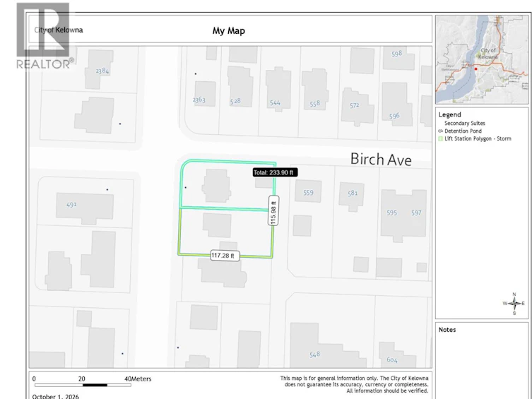This screenshot has width=532, height=399.
Task: Click the building inside the cyan-outlined lot
Action: coord(216,186)
